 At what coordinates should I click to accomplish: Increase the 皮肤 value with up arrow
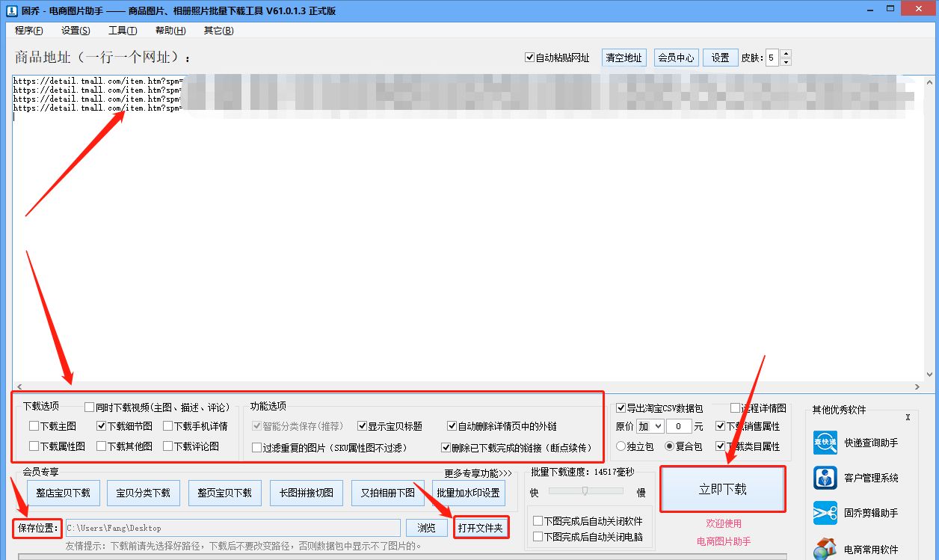click(x=786, y=52)
